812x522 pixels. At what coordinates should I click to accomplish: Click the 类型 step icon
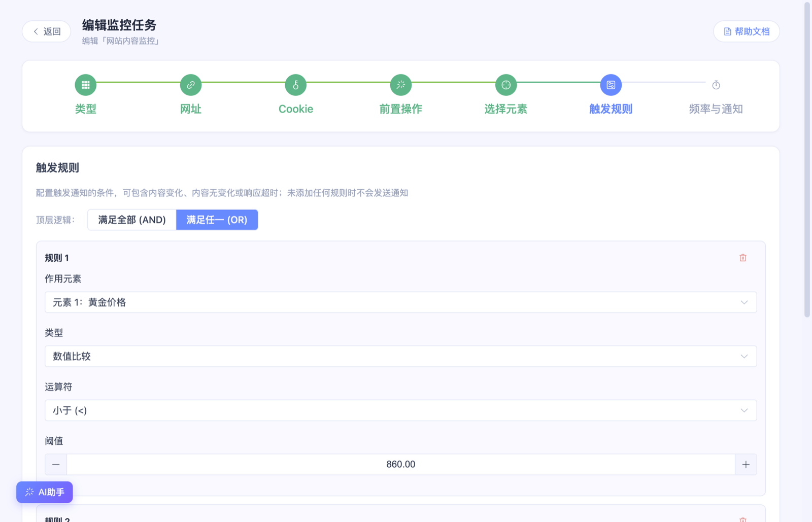pyautogui.click(x=85, y=85)
